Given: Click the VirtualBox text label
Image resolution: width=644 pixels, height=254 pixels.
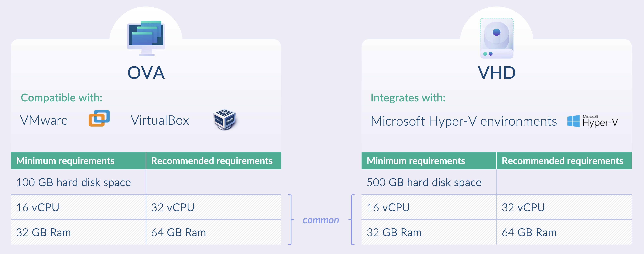Looking at the screenshot, I should click(160, 120).
